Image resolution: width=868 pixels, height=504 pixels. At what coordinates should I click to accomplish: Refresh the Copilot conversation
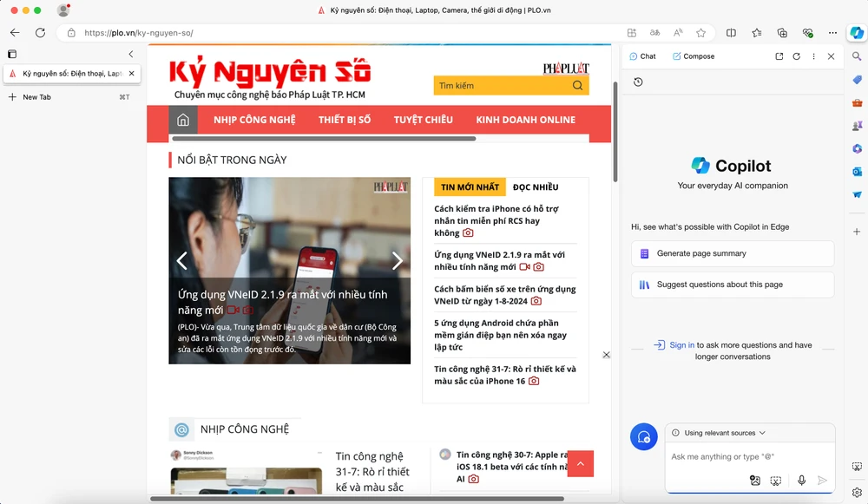(796, 56)
